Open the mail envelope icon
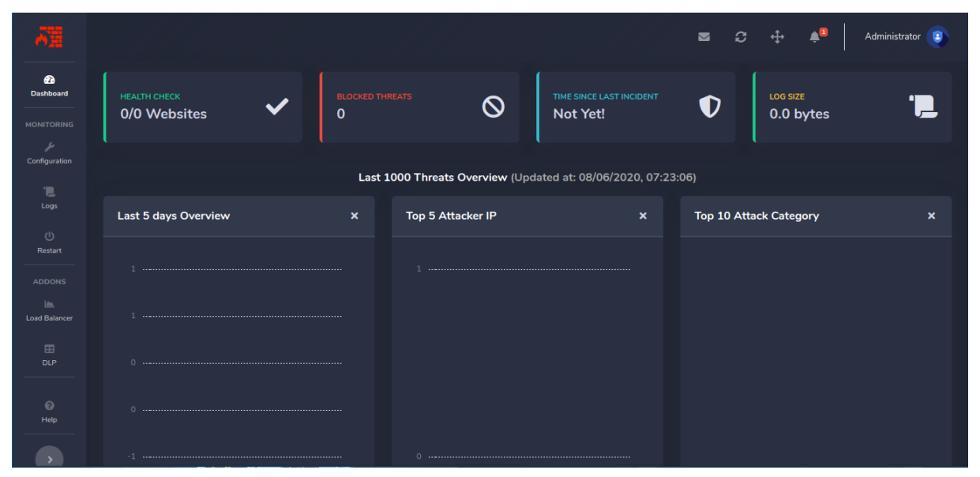980x477 pixels. pos(704,37)
